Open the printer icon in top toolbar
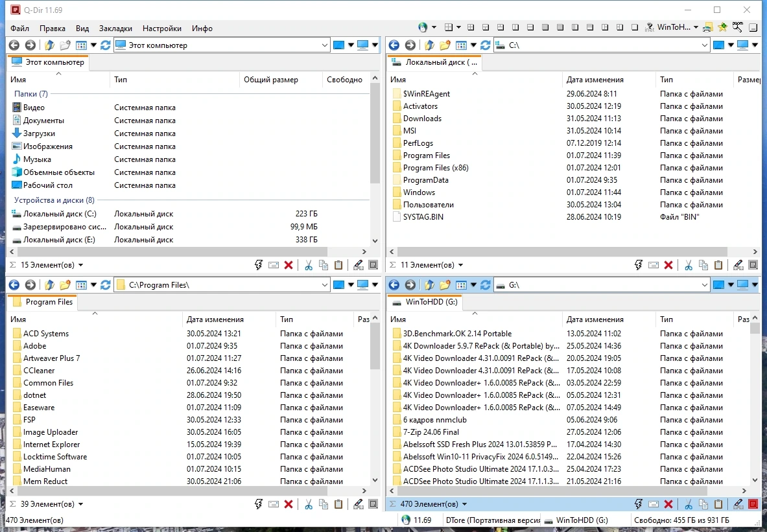The image size is (767, 532). (707, 28)
